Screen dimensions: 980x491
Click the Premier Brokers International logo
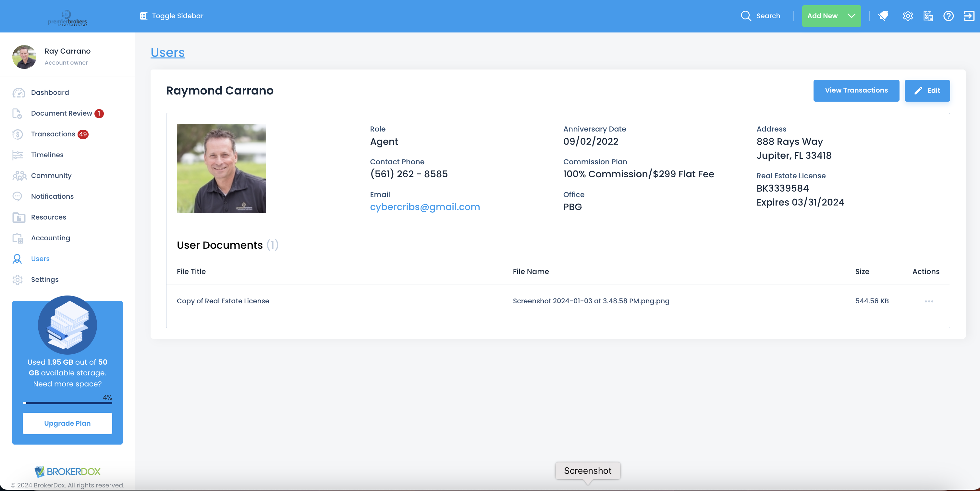[x=67, y=18]
